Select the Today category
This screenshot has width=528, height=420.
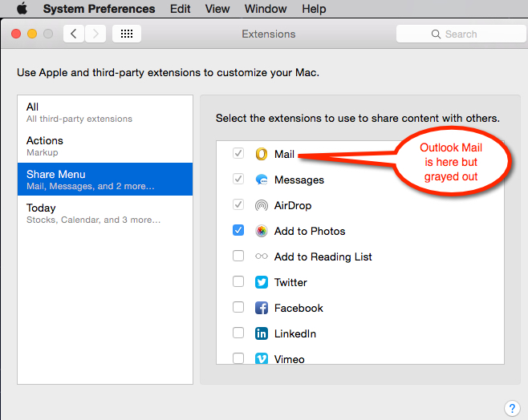click(x=105, y=213)
